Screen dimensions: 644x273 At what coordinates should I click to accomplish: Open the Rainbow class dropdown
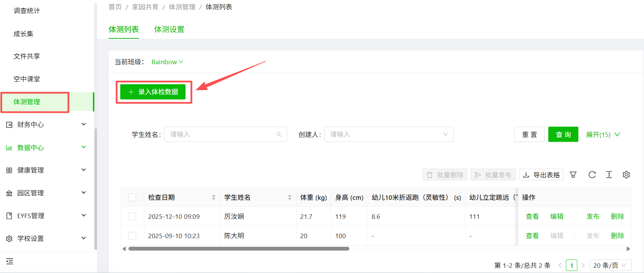(x=167, y=62)
